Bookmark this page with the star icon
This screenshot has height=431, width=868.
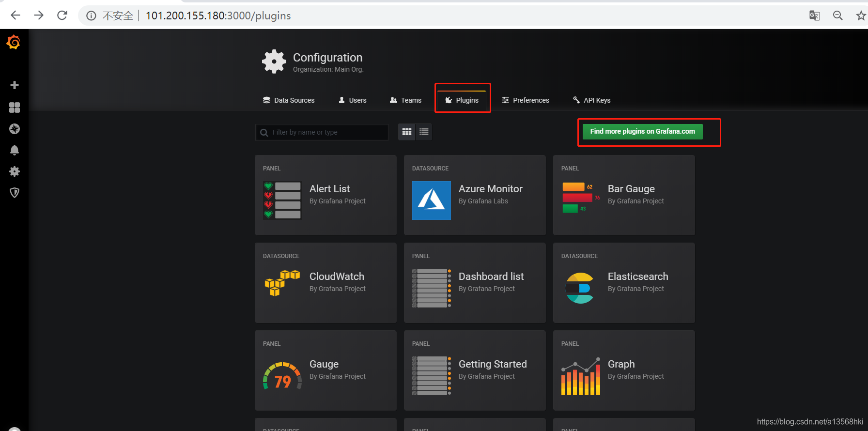[x=861, y=15]
